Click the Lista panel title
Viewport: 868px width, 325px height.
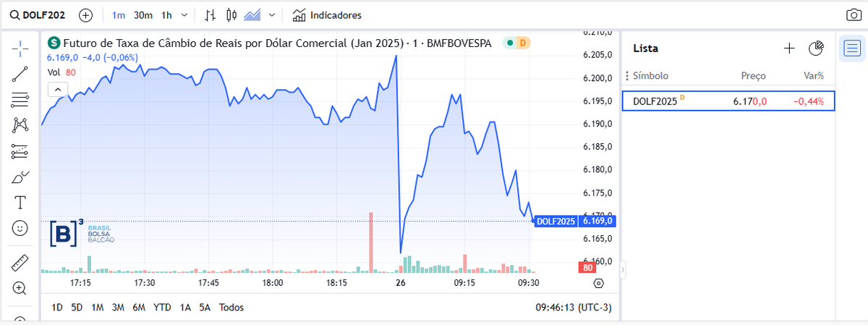coord(645,48)
